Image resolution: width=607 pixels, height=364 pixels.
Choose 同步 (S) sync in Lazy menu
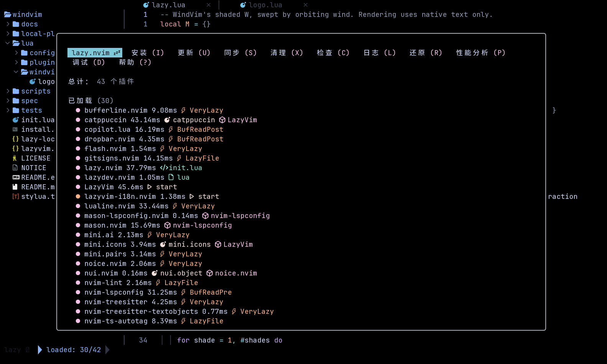click(240, 53)
